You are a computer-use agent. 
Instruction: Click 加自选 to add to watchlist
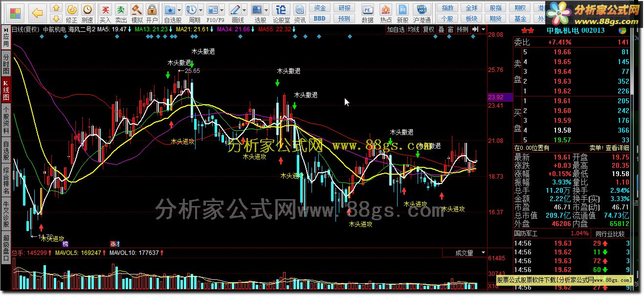point(396,29)
